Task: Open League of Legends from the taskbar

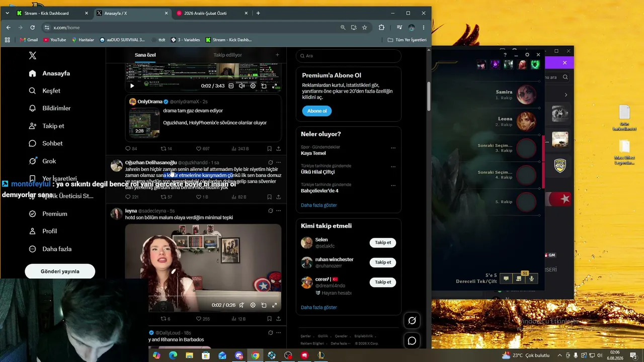Action: pyautogui.click(x=320, y=356)
